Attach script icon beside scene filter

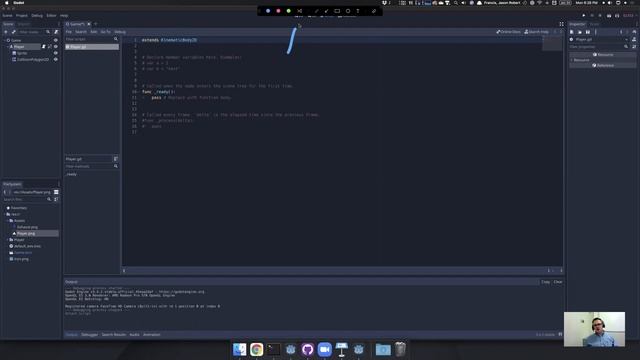point(56,32)
